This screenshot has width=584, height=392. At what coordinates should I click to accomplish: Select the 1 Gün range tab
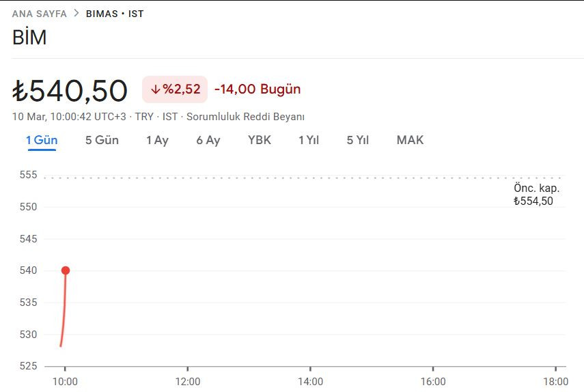pos(42,140)
